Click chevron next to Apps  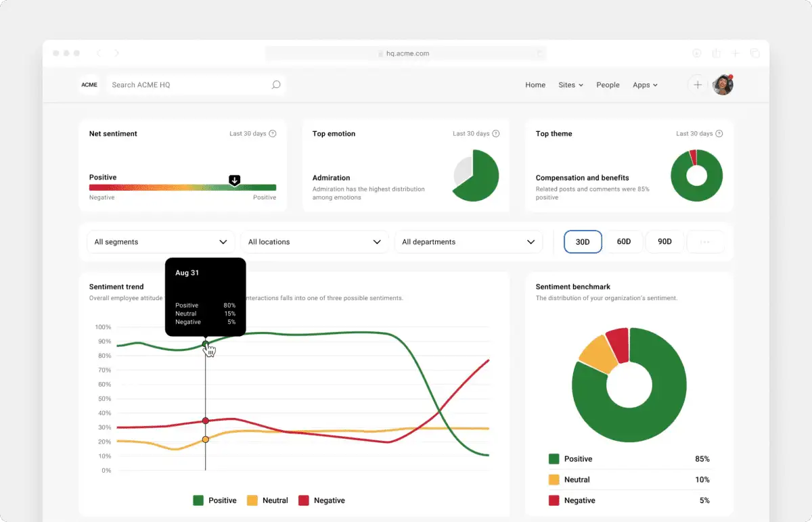coord(655,85)
